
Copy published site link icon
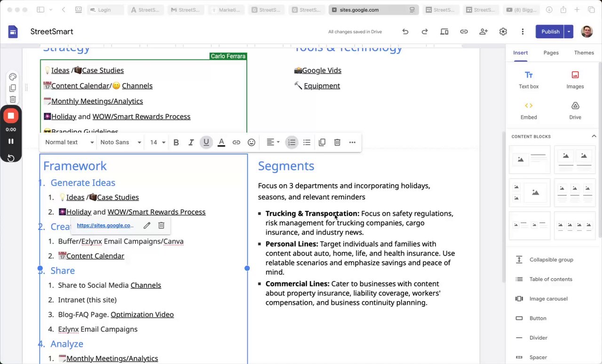tap(464, 31)
